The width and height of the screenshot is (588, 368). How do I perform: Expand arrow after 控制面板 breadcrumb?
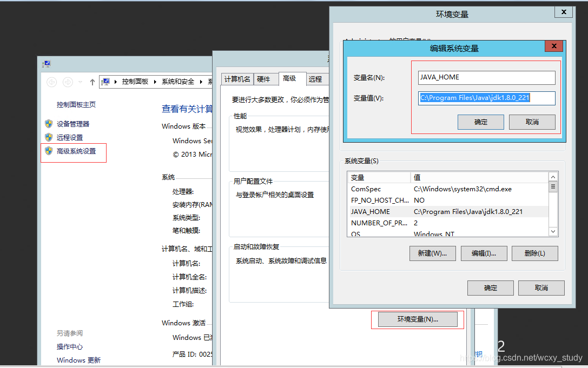(155, 82)
